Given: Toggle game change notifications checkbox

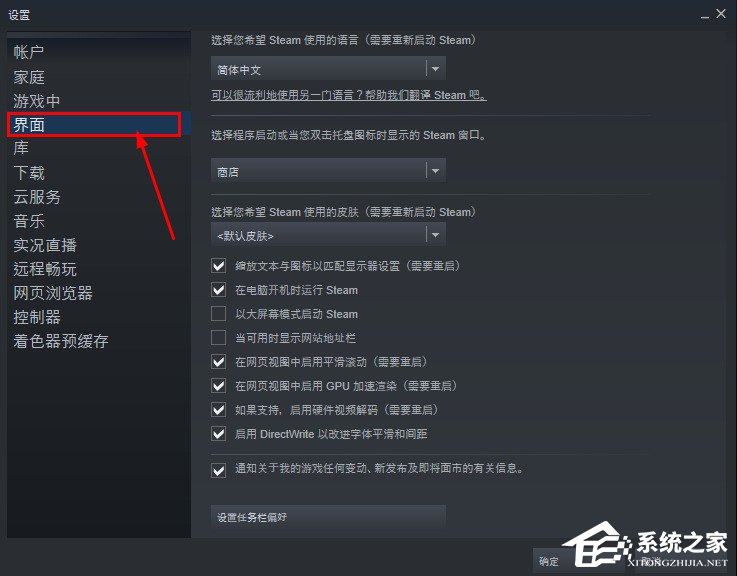Looking at the screenshot, I should (219, 470).
